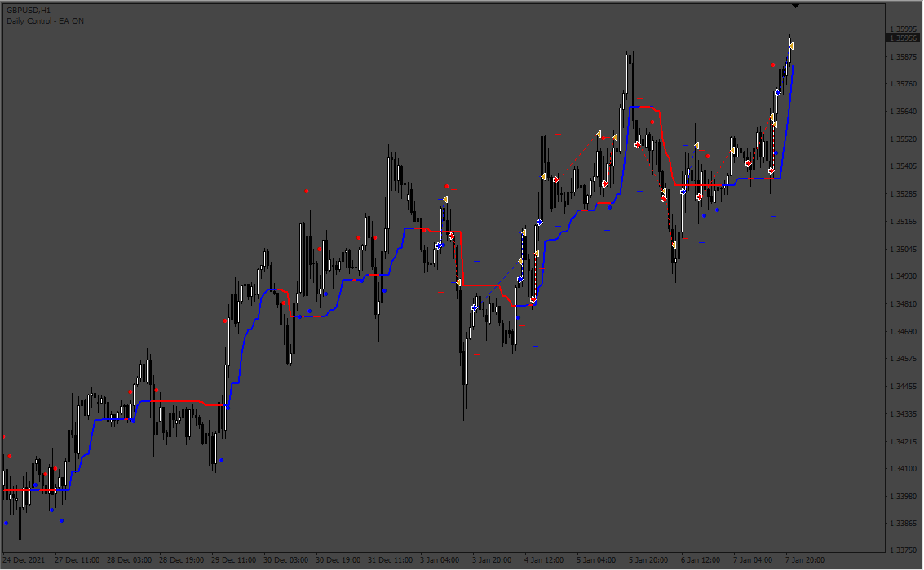Click the GBPUSD,H1 chart title

coord(29,11)
